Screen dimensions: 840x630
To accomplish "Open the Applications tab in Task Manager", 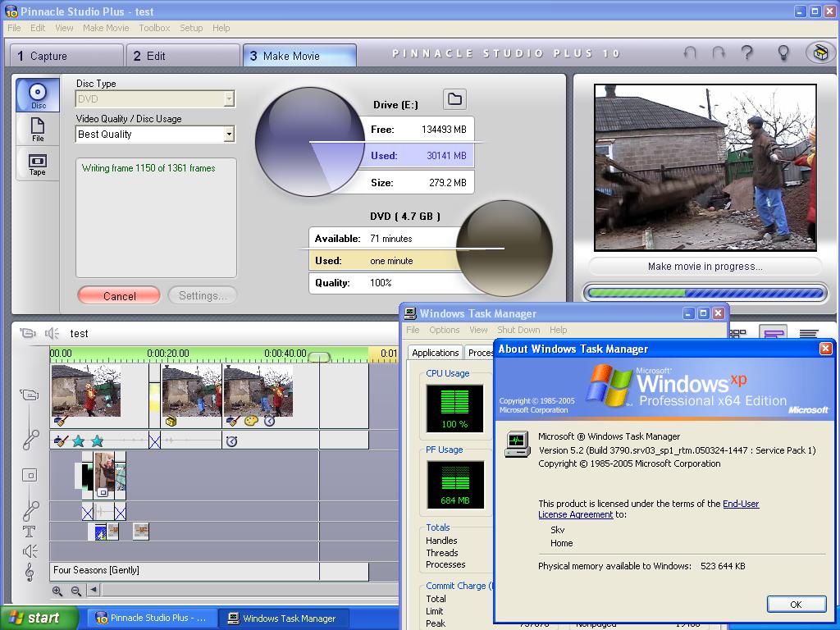I will [435, 353].
